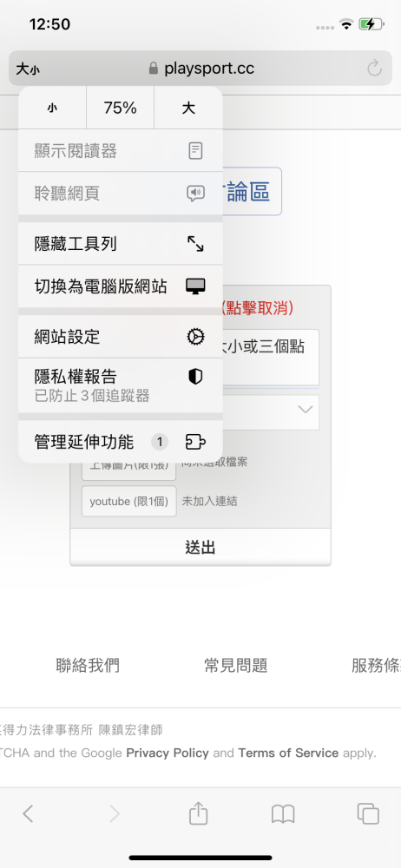Screen dimensions: 401x868
Task: Reset zoom by tapping 75%
Action: [x=120, y=108]
